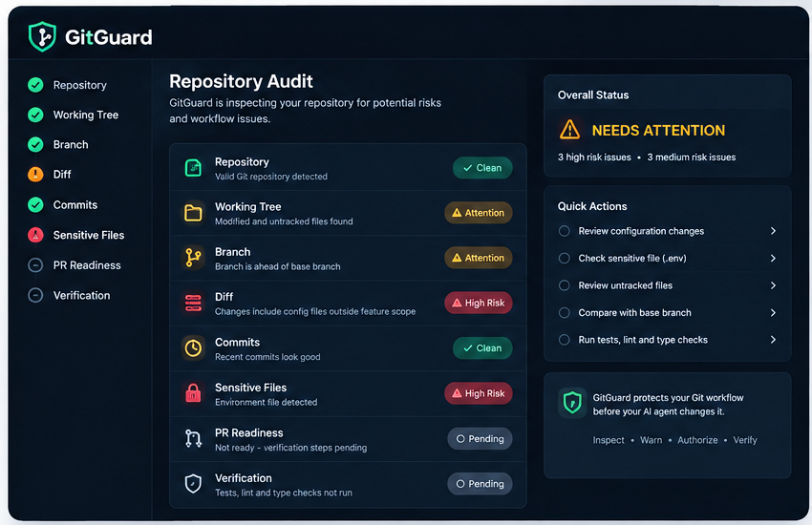This screenshot has height=525, width=812.
Task: Go to Diff in the sidebar
Action: click(62, 175)
